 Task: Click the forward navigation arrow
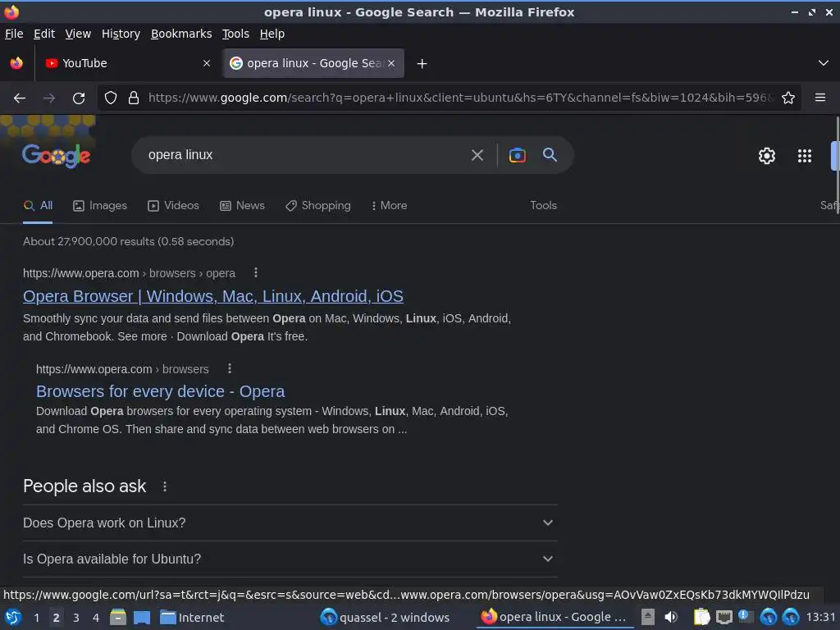[x=48, y=98]
